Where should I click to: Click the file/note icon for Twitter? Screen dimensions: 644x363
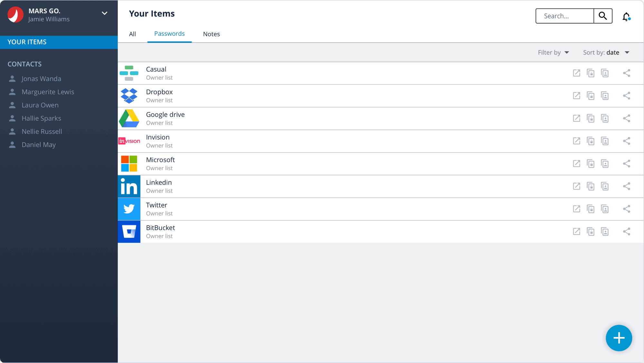(x=605, y=209)
